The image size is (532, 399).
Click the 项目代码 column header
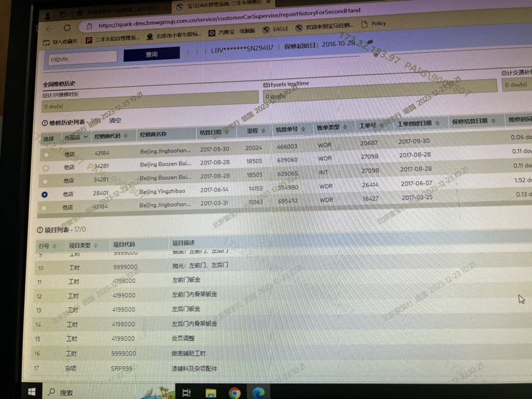point(124,244)
